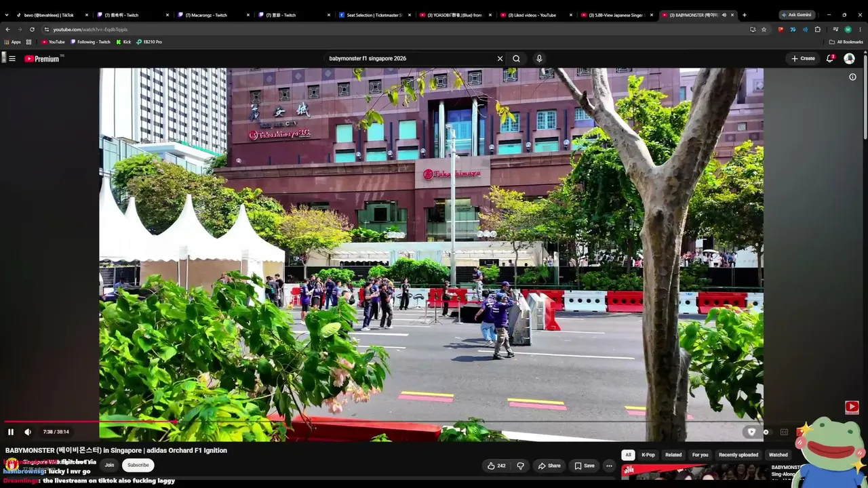Screen dimensions: 868x488
Task: Select the Related filter chip
Action: coord(673,455)
